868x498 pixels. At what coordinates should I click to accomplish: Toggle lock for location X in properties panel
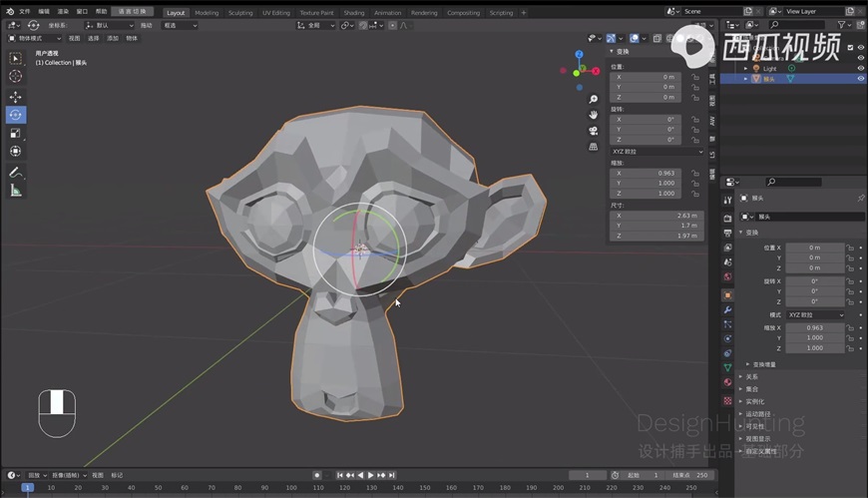[x=850, y=248]
